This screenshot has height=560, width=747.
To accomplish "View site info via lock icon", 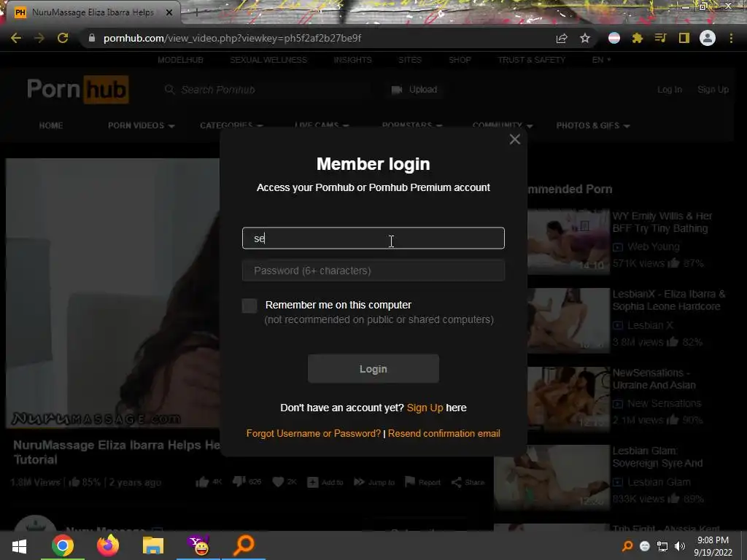I will (92, 38).
